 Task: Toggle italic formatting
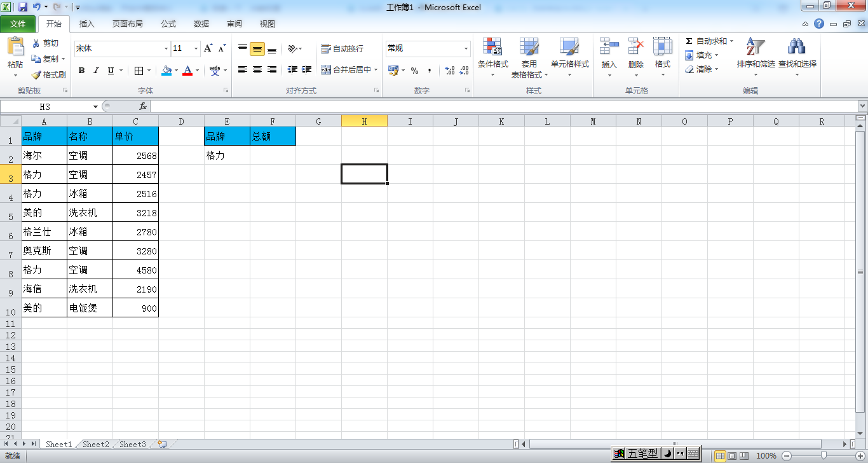coord(96,71)
